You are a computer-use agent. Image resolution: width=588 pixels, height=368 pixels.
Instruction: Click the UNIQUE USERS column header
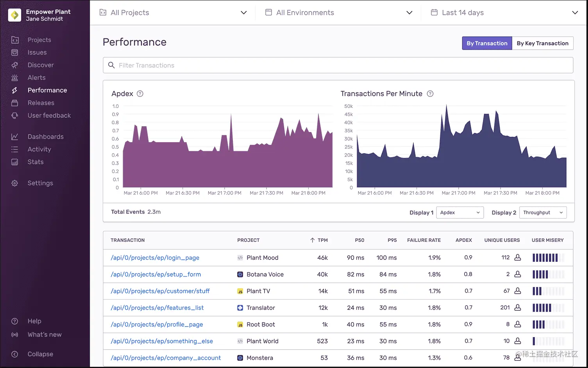[502, 240]
